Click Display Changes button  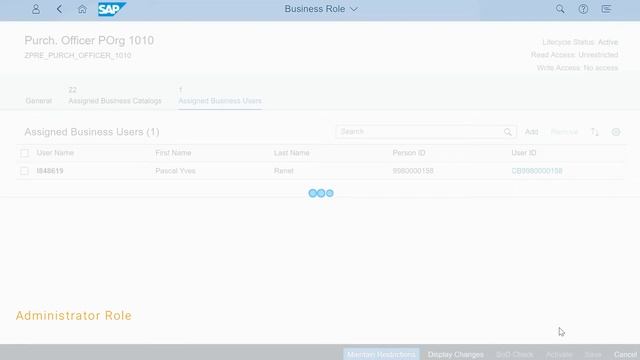(456, 354)
